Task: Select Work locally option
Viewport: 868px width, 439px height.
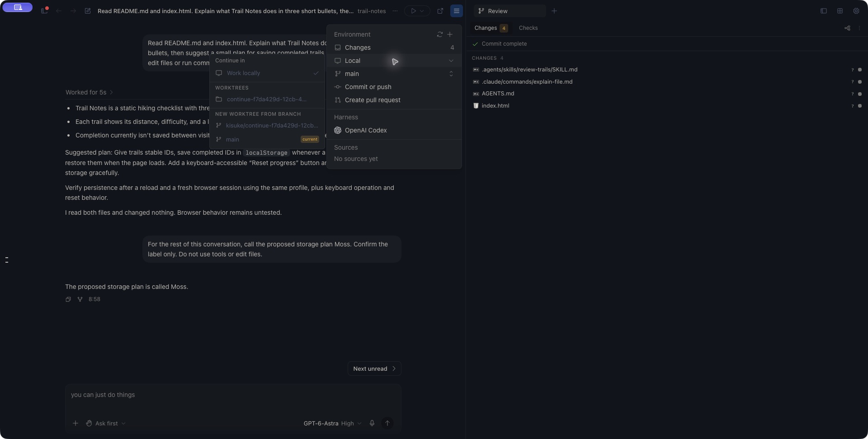Action: [x=267, y=73]
